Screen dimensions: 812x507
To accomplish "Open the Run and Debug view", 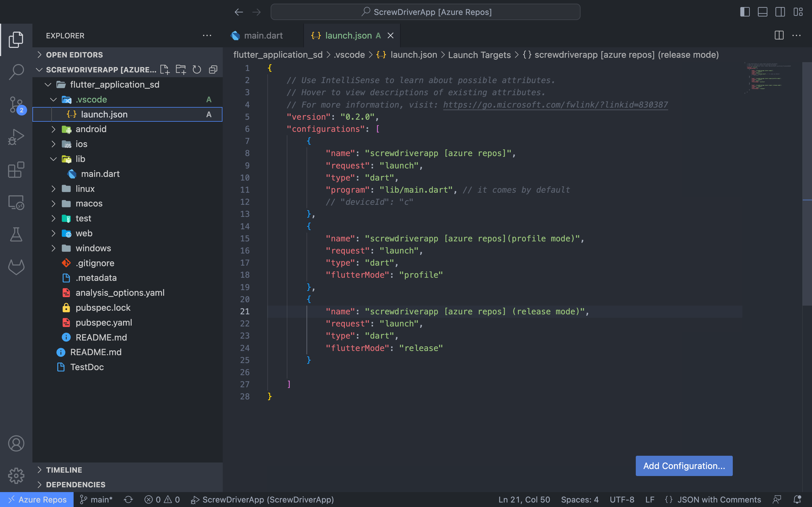I will click(16, 137).
